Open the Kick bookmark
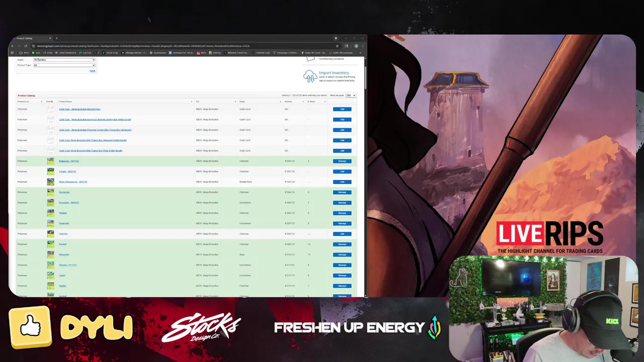Screen dimensions: 644x362 click(36, 53)
